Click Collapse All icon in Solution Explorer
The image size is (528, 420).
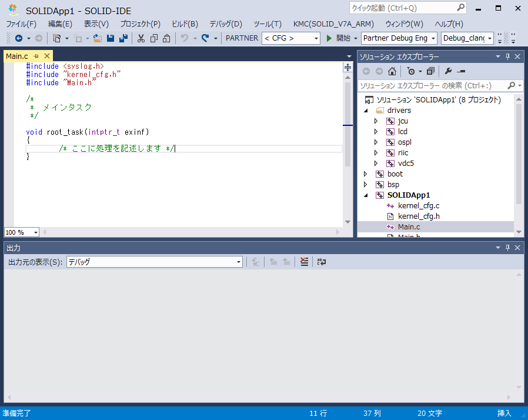coord(430,71)
